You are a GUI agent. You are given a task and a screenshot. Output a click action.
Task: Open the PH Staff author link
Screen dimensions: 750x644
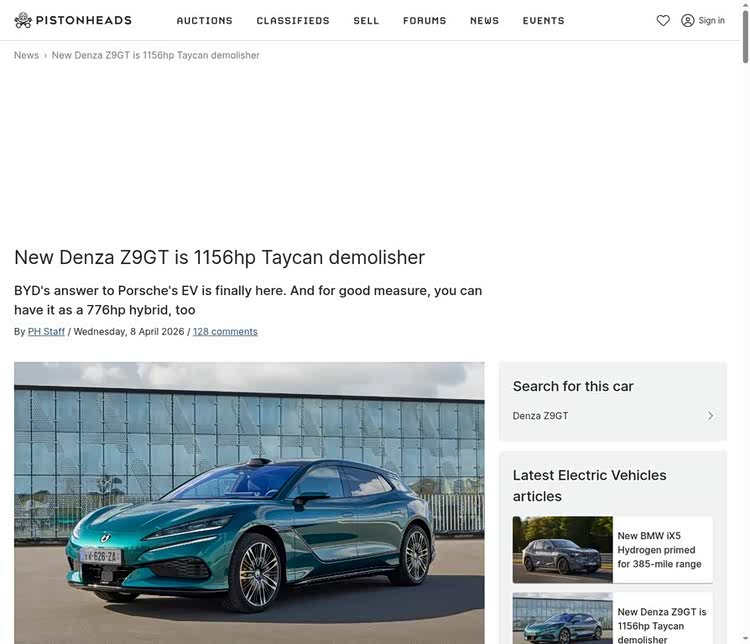46,332
